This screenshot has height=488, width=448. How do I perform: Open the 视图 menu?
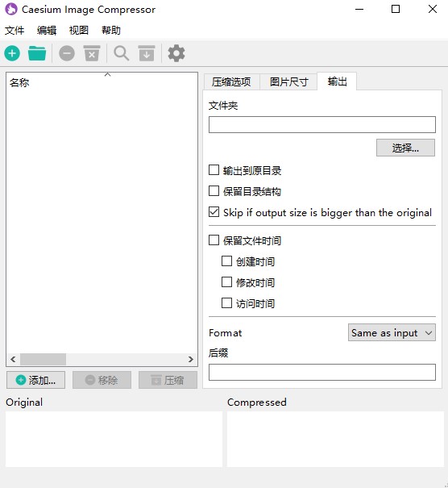79,31
